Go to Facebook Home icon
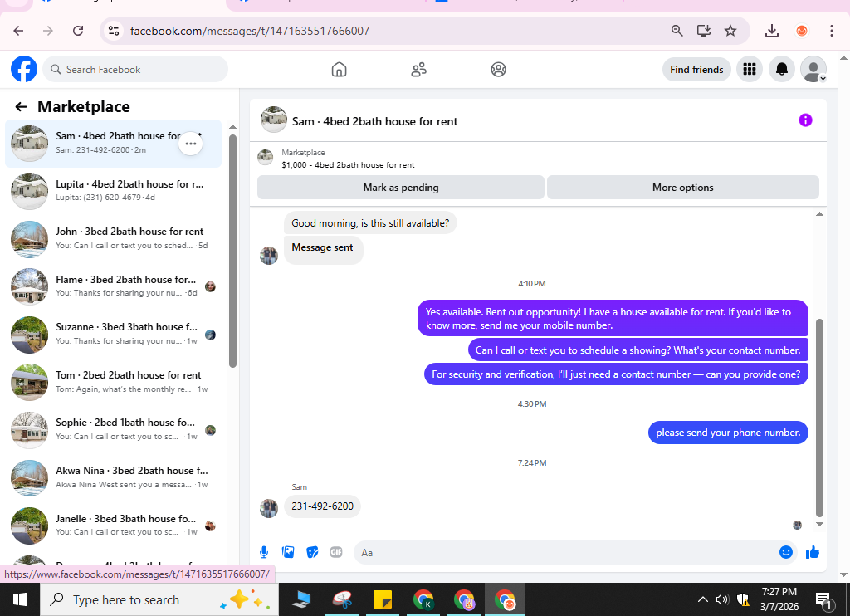The height and width of the screenshot is (616, 850). [339, 70]
